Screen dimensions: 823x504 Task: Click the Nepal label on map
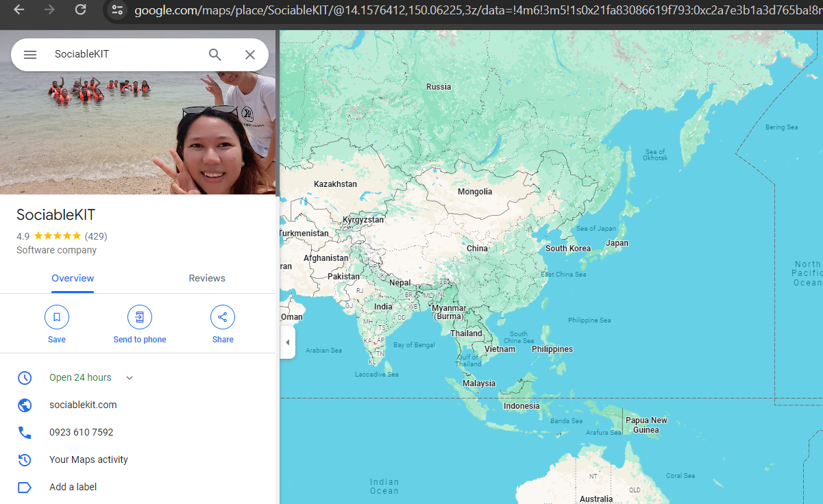point(400,283)
